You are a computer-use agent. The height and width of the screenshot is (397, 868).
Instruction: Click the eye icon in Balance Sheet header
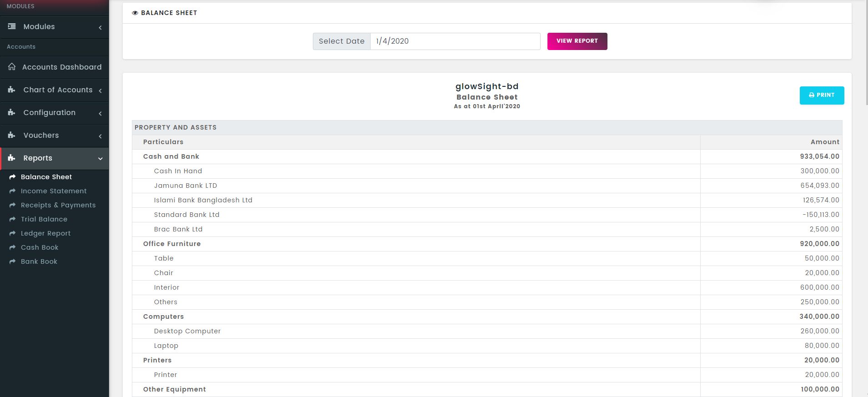point(135,13)
